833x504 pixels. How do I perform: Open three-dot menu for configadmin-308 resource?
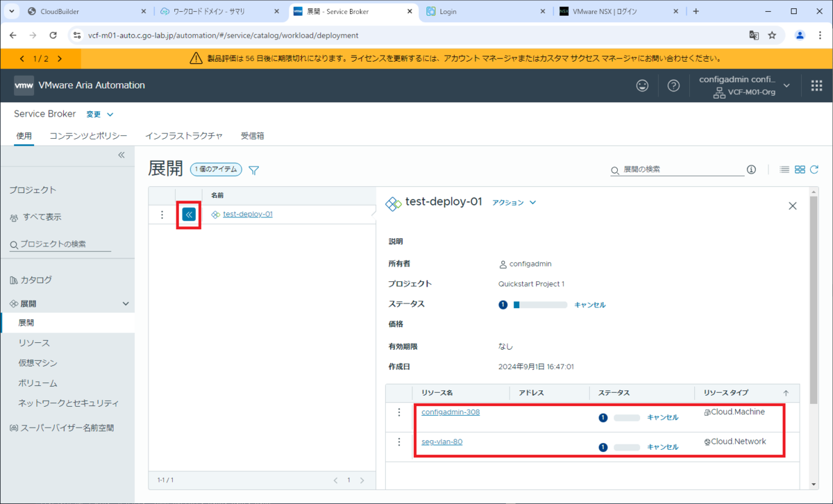(x=399, y=412)
